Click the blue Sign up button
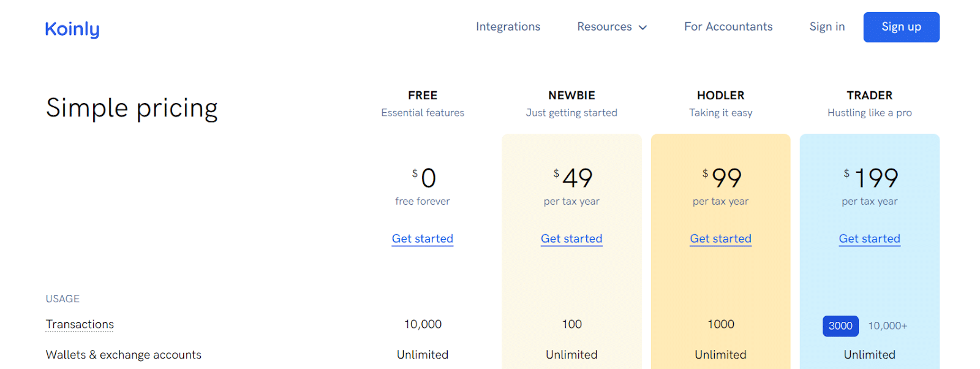Image resolution: width=980 pixels, height=369 pixels. pos(901,27)
